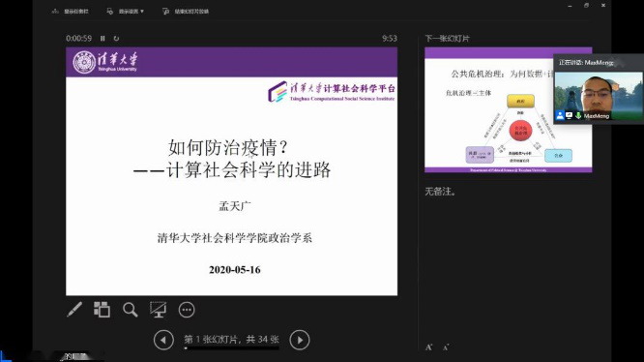Restart the presentation timer
This screenshot has height=362, width=644.
tap(116, 38)
